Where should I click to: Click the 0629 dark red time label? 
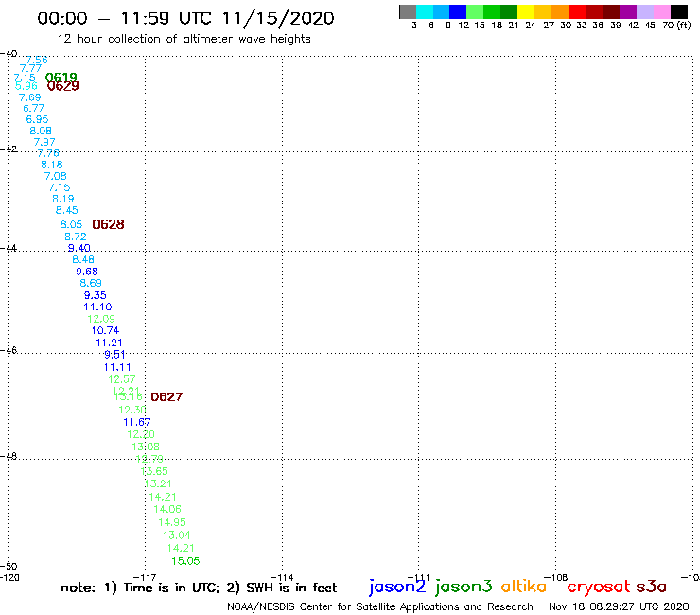tap(63, 86)
